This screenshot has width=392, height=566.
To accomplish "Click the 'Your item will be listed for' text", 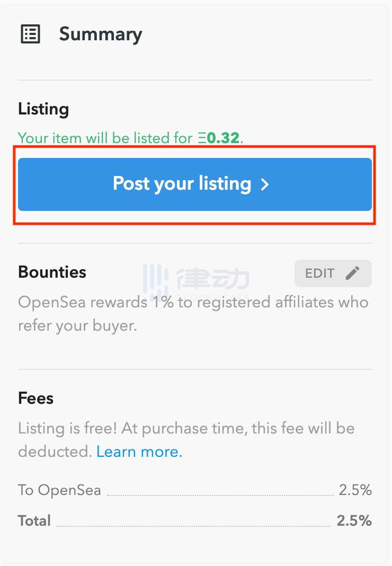I will [105, 138].
